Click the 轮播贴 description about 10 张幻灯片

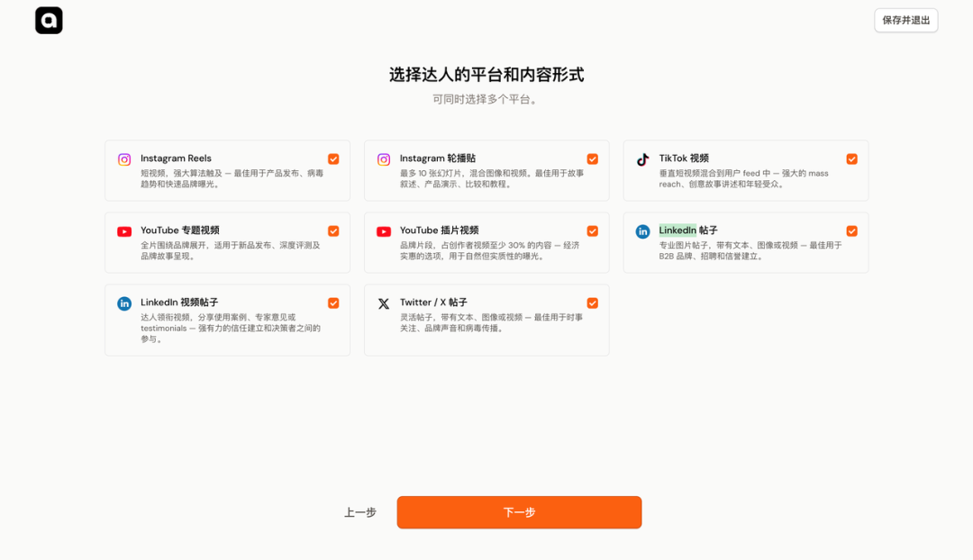[x=492, y=178]
